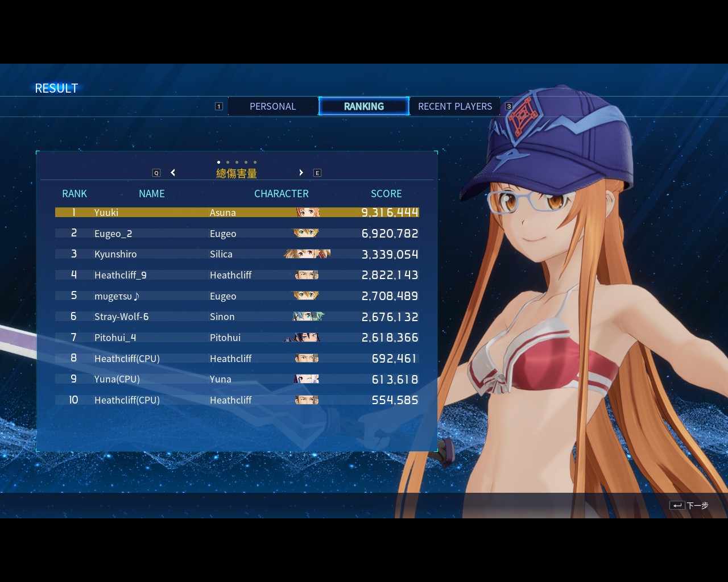Image resolution: width=728 pixels, height=582 pixels.
Task: Click Yuna's portrait in Yuna(CPU)'s row
Action: (x=307, y=379)
